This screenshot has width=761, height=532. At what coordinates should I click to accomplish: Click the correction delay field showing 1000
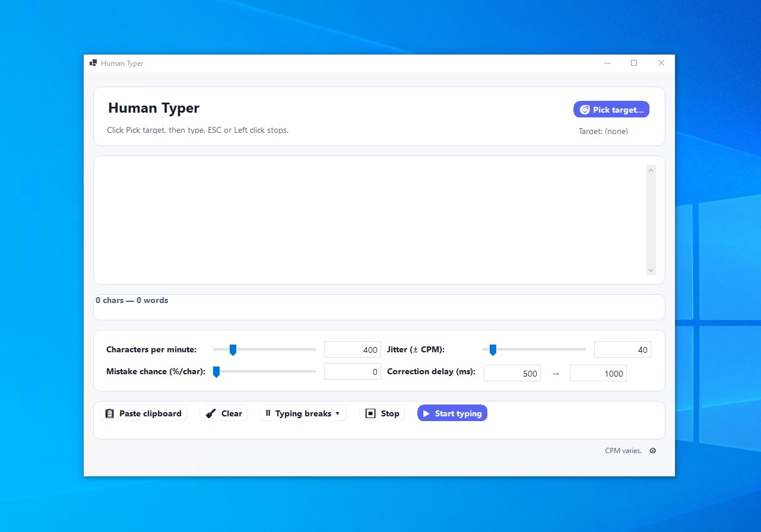pyautogui.click(x=598, y=373)
